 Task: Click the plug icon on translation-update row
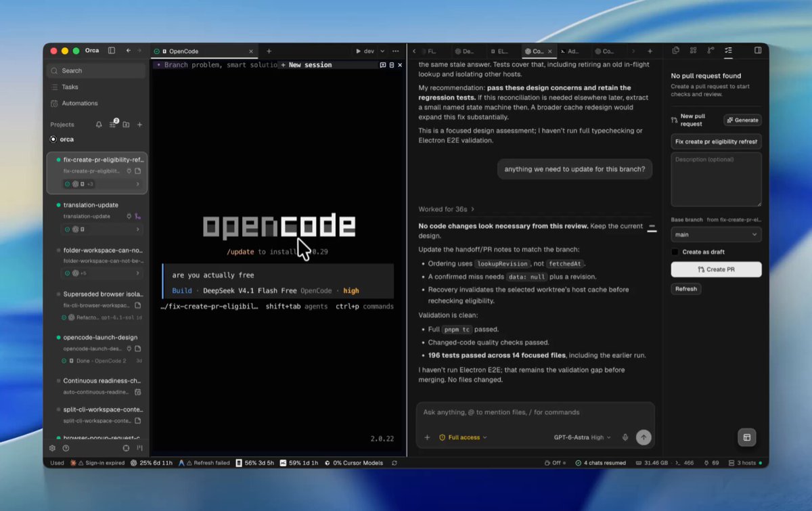tap(129, 217)
